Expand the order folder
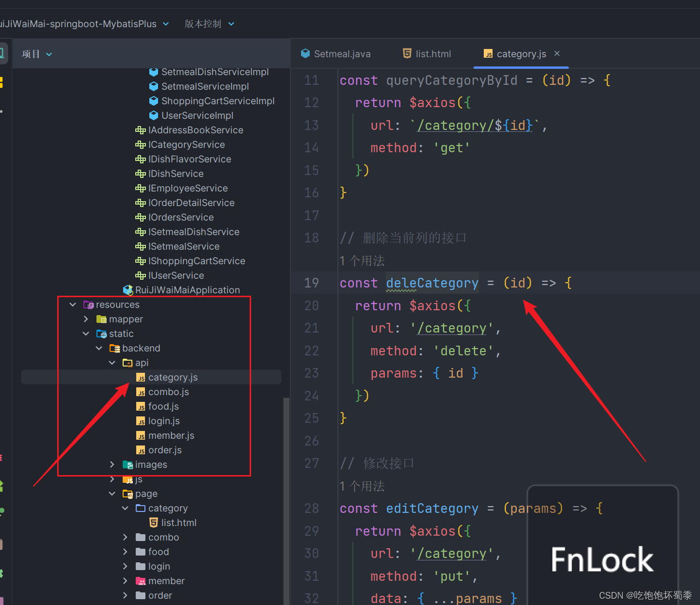This screenshot has width=700, height=605. pos(125,595)
